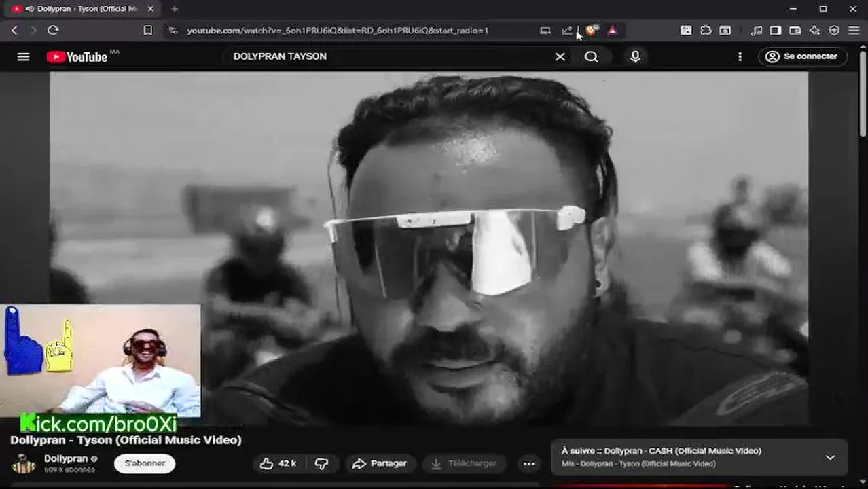This screenshot has height=489, width=868.
Task: Click the magnifier search button
Action: pyautogui.click(x=592, y=56)
